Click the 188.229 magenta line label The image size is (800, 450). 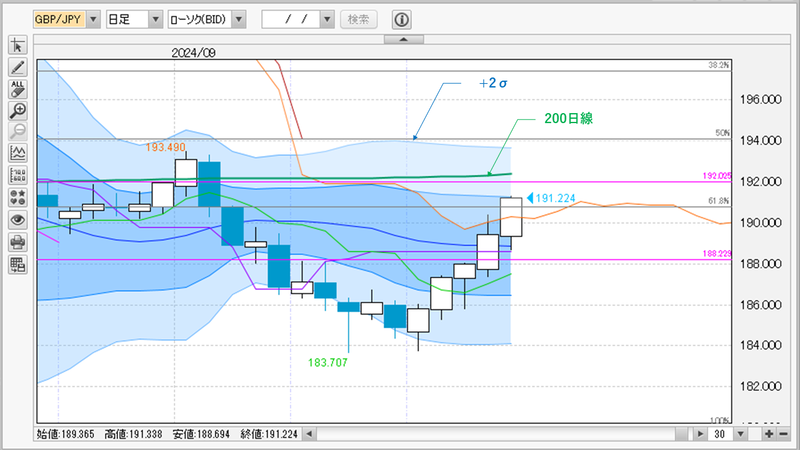coord(717,254)
